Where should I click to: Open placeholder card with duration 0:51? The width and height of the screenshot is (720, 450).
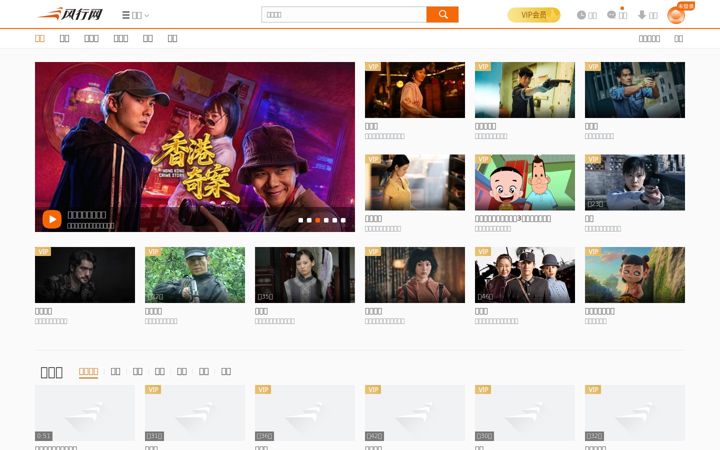pos(85,413)
